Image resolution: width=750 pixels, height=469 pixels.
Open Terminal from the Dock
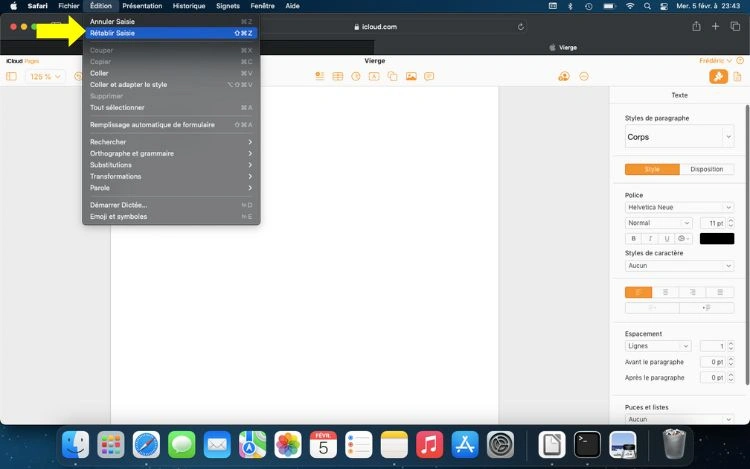587,445
